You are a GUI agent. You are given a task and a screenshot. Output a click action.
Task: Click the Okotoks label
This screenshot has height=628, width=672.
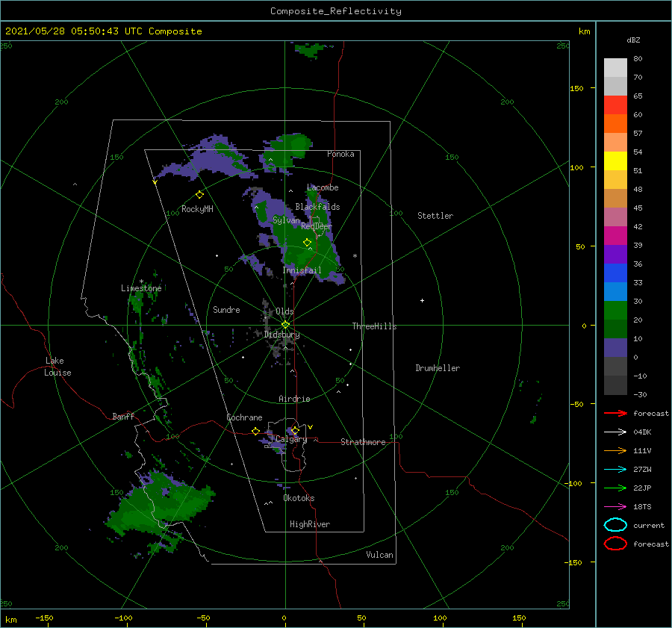pos(299,498)
